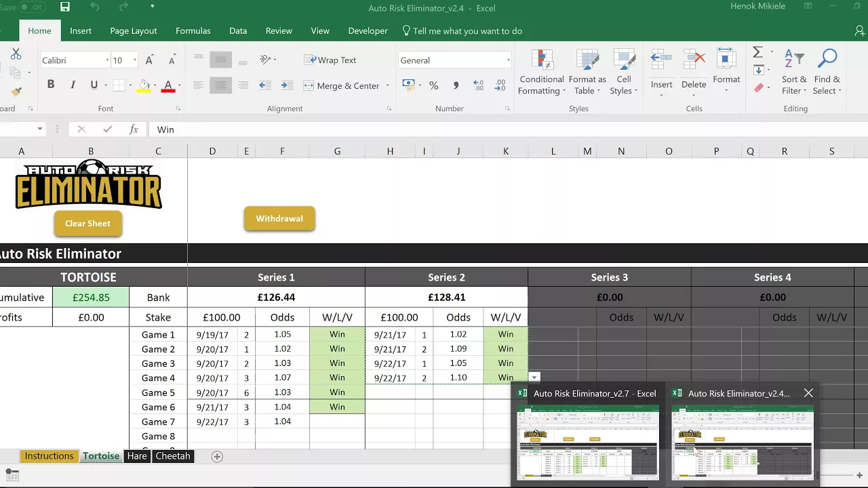Image resolution: width=868 pixels, height=488 pixels.
Task: Apply yellow Fill Color
Action: 144,86
